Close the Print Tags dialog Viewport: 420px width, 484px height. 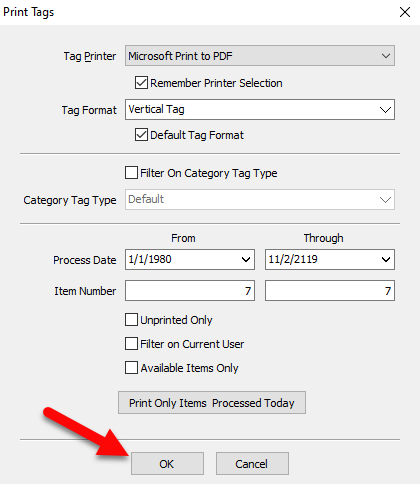click(x=405, y=12)
